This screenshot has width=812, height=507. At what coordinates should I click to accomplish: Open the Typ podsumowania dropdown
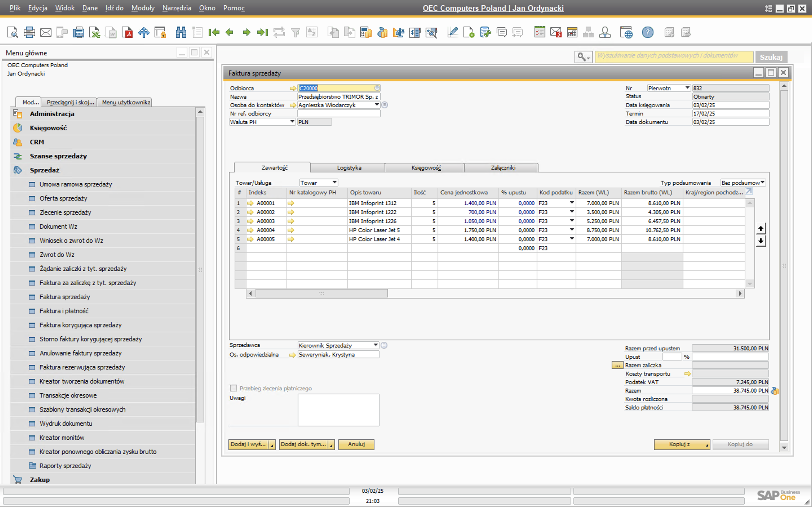[762, 183]
